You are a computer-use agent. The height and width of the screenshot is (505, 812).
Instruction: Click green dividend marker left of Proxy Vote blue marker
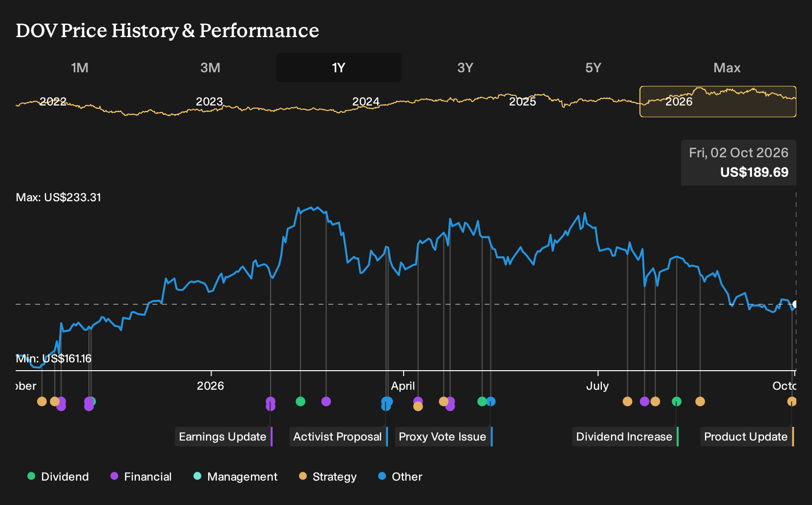[x=482, y=401]
